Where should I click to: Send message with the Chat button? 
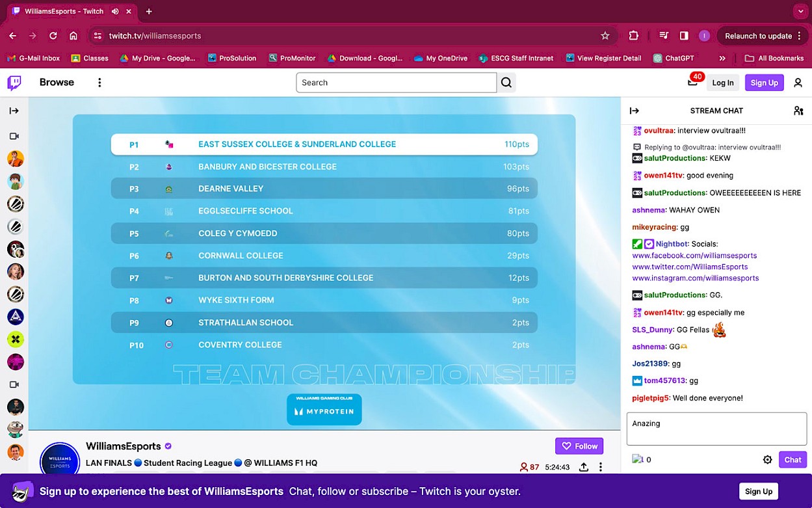click(792, 459)
